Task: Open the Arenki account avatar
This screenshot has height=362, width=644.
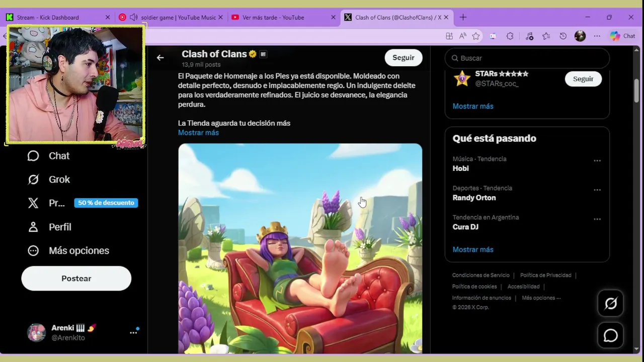Action: click(36, 332)
